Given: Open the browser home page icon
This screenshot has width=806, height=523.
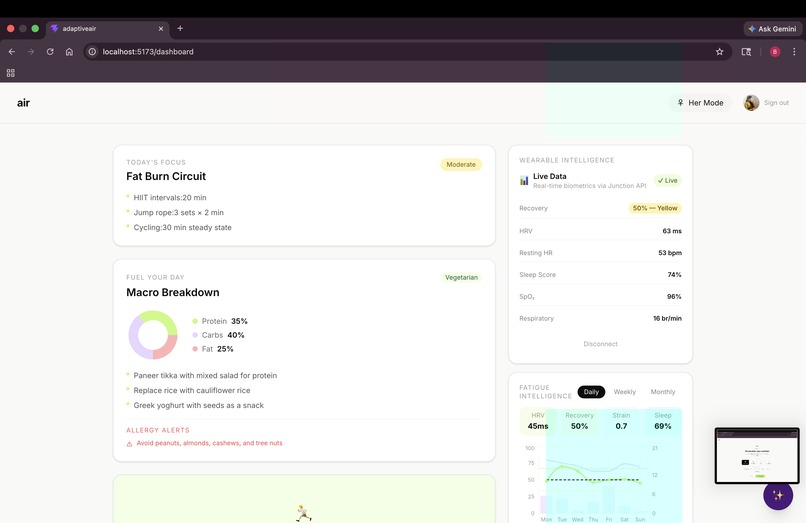Looking at the screenshot, I should pyautogui.click(x=69, y=51).
